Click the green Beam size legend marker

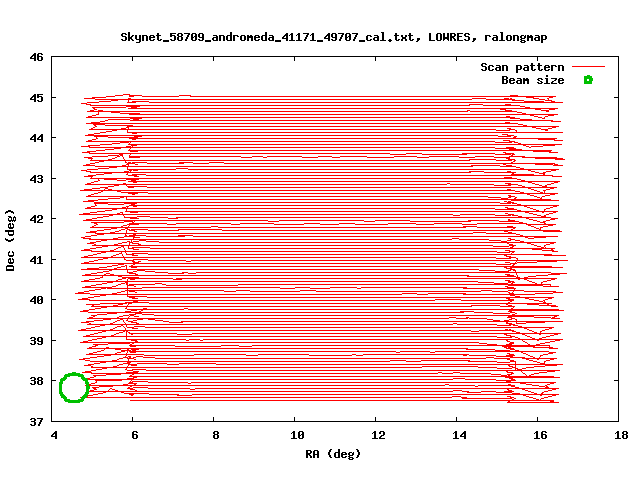pyautogui.click(x=588, y=80)
